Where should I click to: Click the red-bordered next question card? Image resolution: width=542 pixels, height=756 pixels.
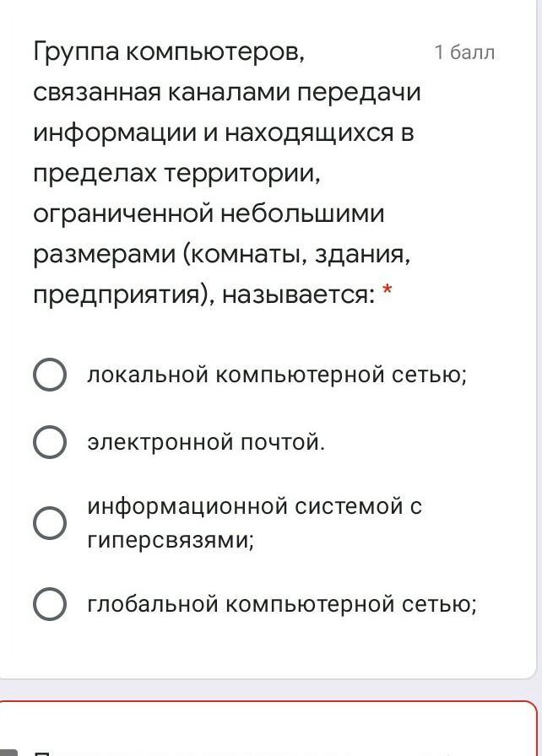270,731
